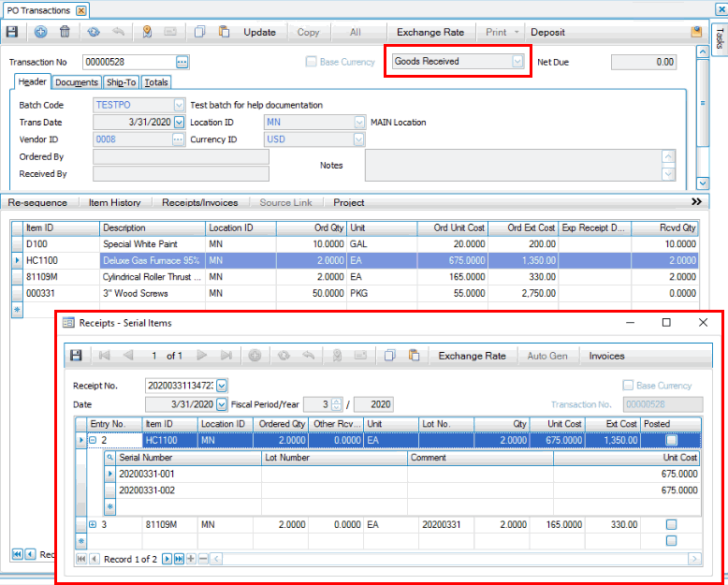This screenshot has height=585, width=728.
Task: Toggle Posted checkbox for 81109M receipt entry
Action: point(671,525)
